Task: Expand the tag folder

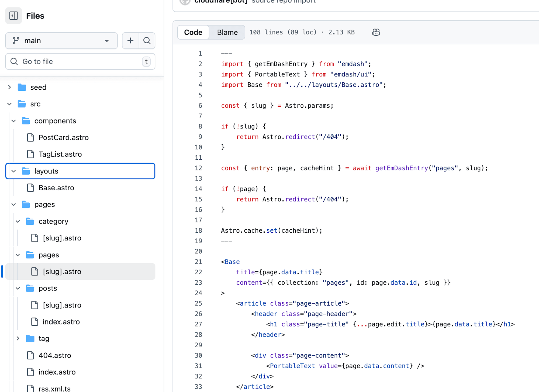Action: coord(18,338)
